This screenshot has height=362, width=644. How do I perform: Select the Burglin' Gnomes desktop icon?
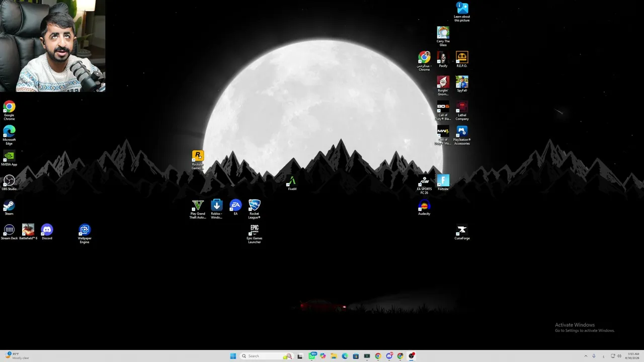(x=443, y=86)
